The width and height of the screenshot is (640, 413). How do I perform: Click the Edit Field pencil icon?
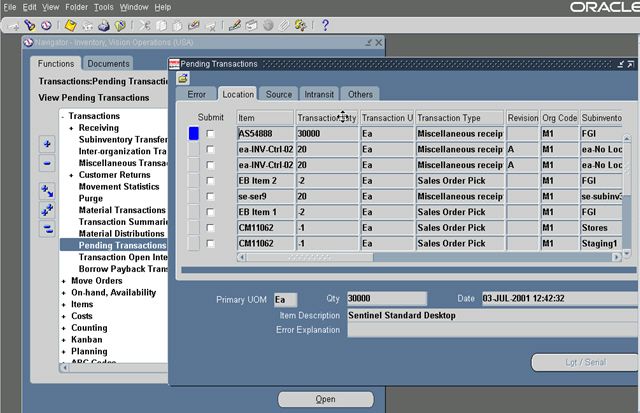(x=235, y=25)
